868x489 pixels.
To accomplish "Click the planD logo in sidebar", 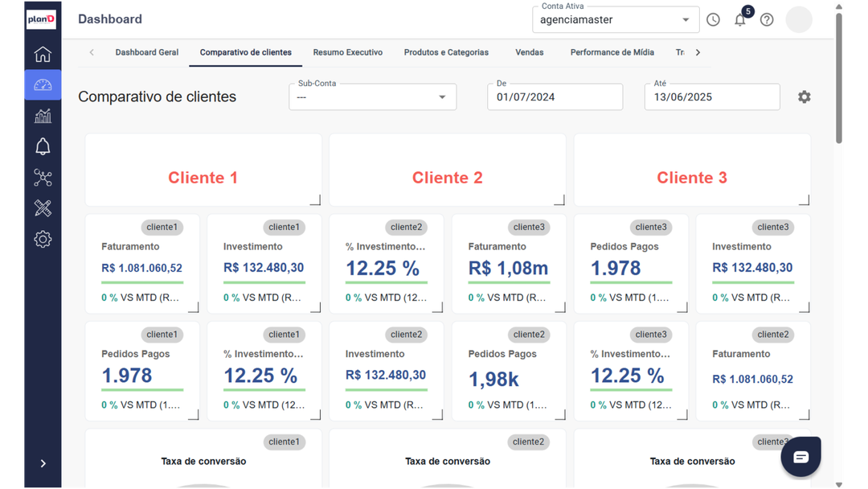I will [42, 19].
